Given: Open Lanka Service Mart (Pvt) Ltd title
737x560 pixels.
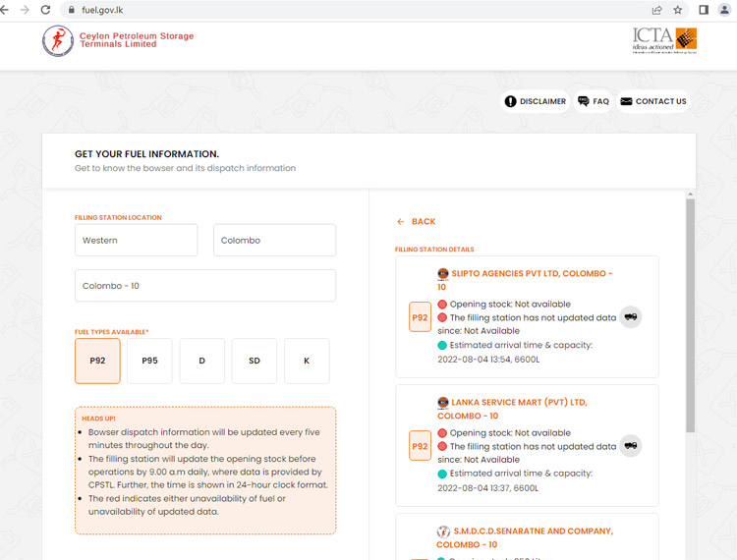Looking at the screenshot, I should click(512, 409).
